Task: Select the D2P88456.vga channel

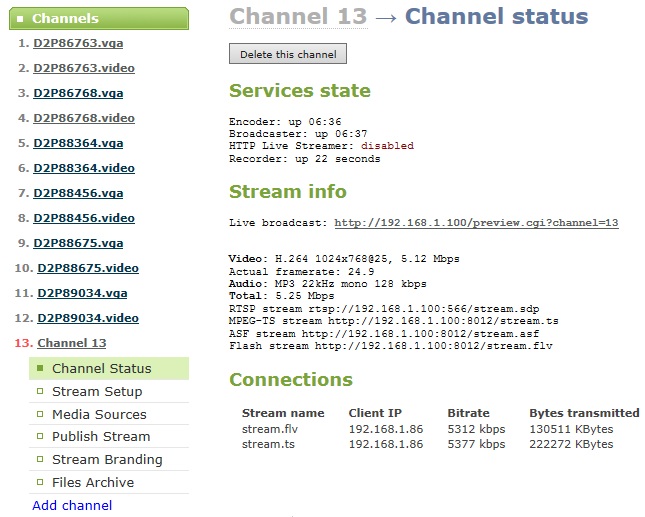Action: click(78, 193)
